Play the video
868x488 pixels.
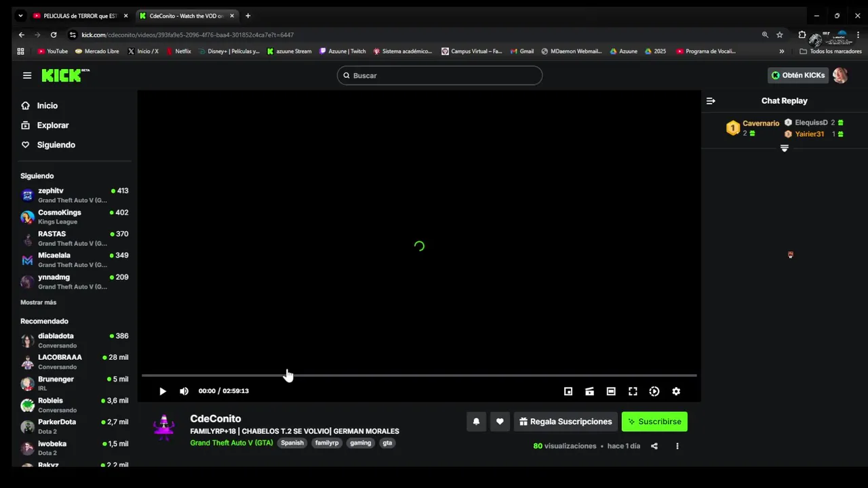tap(162, 391)
